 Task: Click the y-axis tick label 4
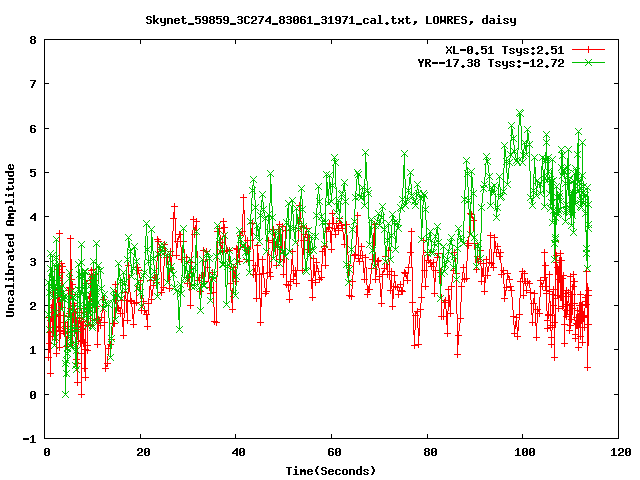[x=33, y=217]
